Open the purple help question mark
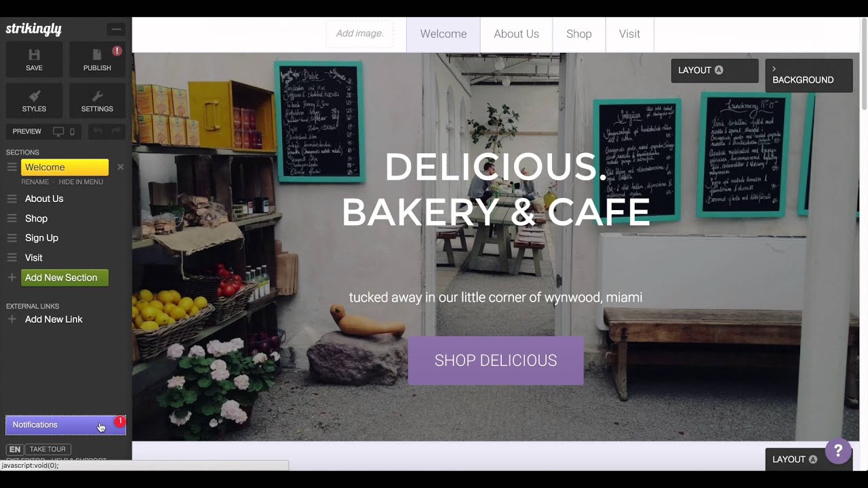Screen dimensions: 868x488 pos(838,451)
